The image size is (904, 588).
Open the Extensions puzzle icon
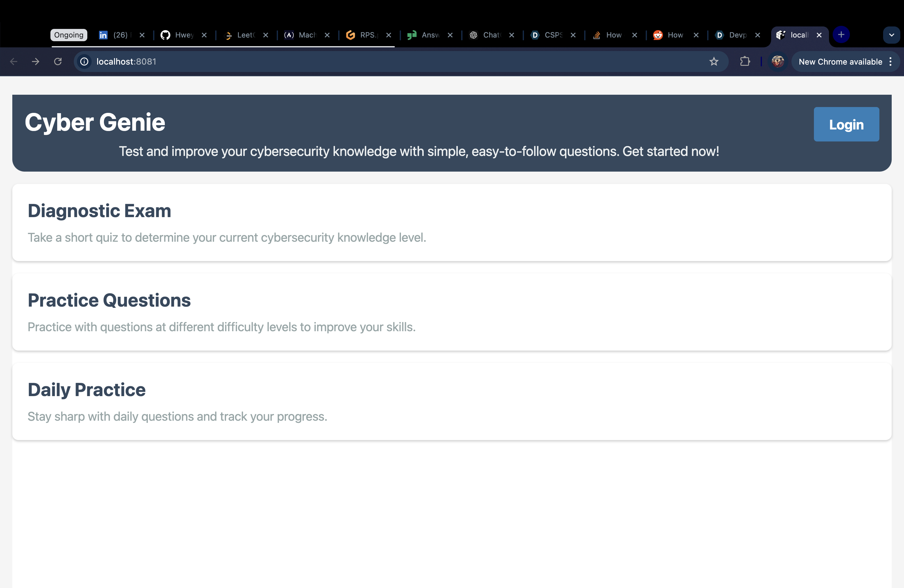[x=745, y=62]
